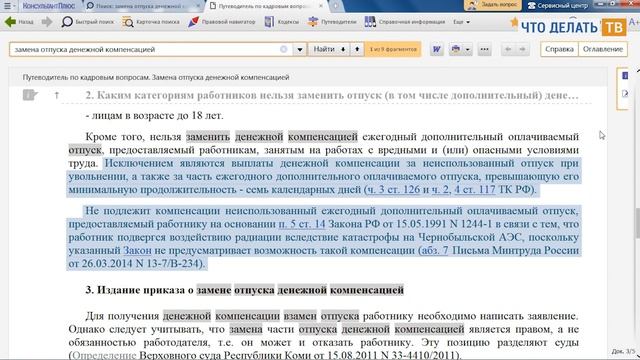The image size is (640, 360).
Task: Open the Справка panel
Action: tap(559, 49)
